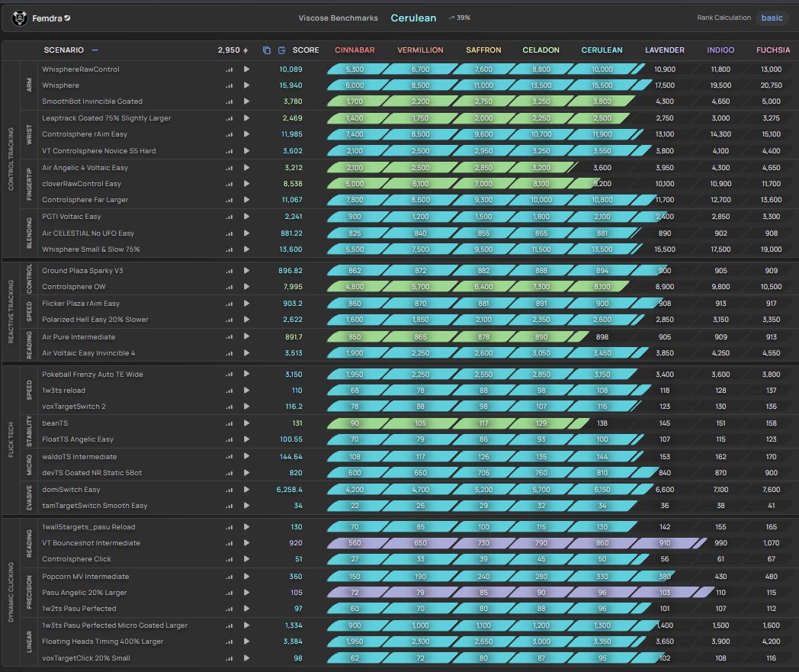This screenshot has height=672, width=799.
Task: Open stats chart for cloverRawControl Easy
Action: coord(229,184)
